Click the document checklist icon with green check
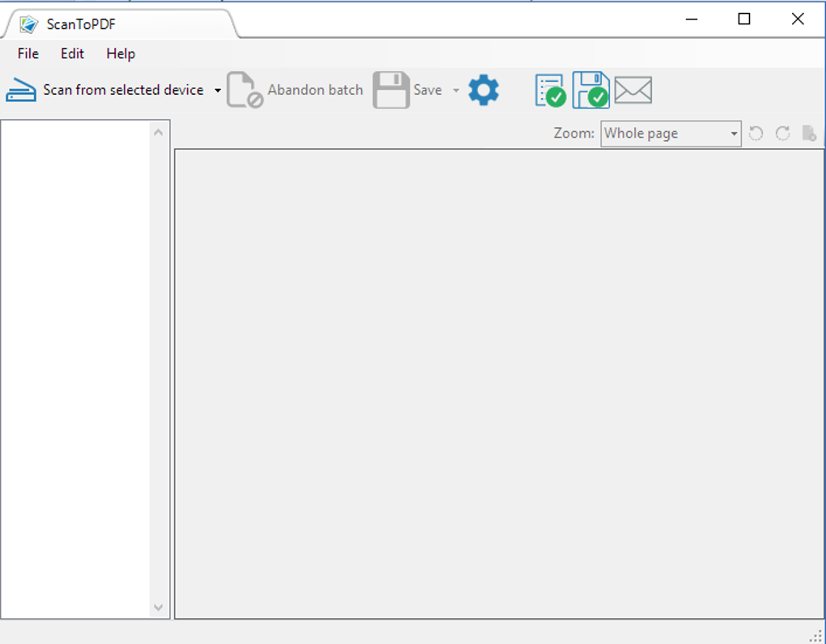This screenshot has height=644, width=826. point(551,90)
